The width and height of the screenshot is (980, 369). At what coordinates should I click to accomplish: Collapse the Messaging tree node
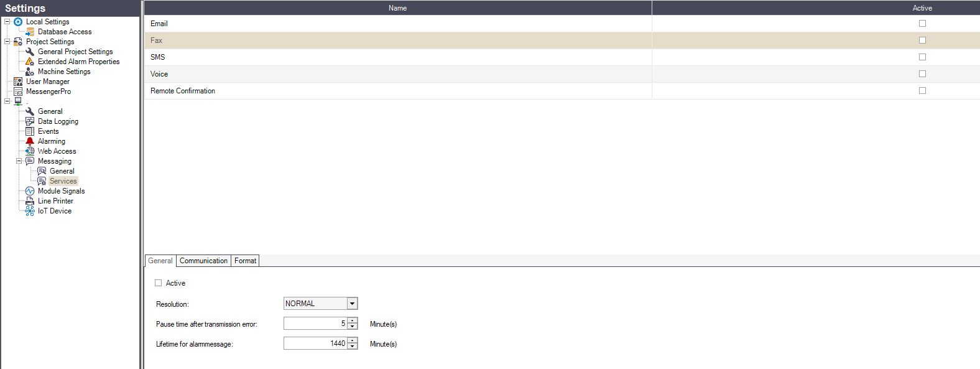tap(19, 161)
